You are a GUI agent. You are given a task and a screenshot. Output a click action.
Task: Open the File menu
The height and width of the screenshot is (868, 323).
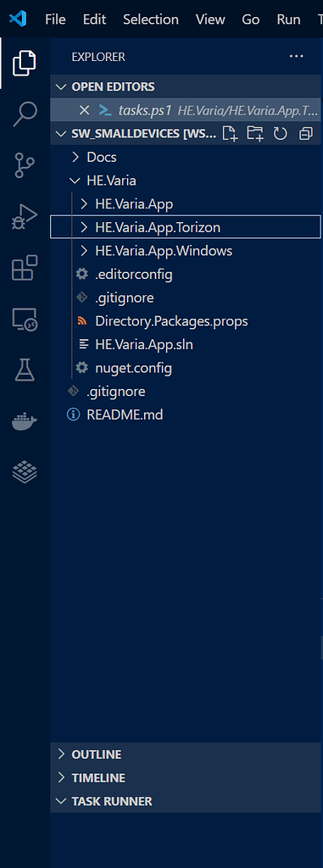[x=55, y=19]
